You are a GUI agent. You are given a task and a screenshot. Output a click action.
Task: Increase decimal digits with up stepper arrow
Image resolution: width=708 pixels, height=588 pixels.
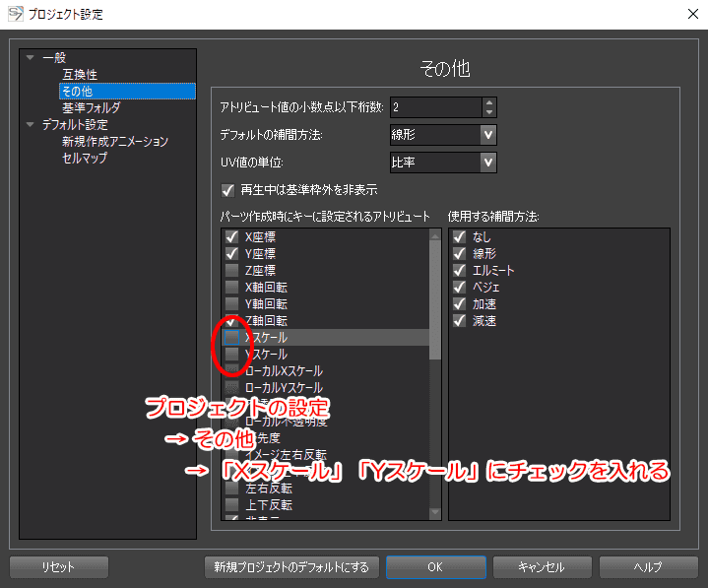489,102
